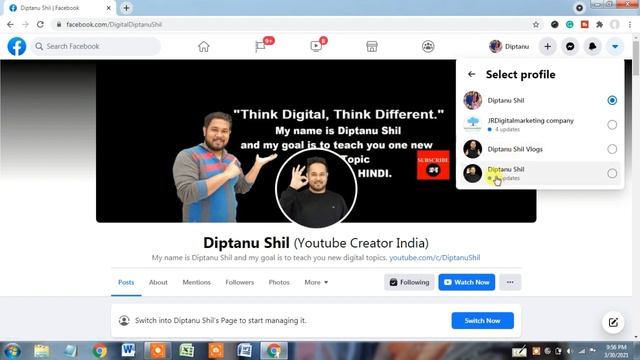This screenshot has height=360, width=640.
Task: Switch to the Mentions tab
Action: (x=197, y=282)
